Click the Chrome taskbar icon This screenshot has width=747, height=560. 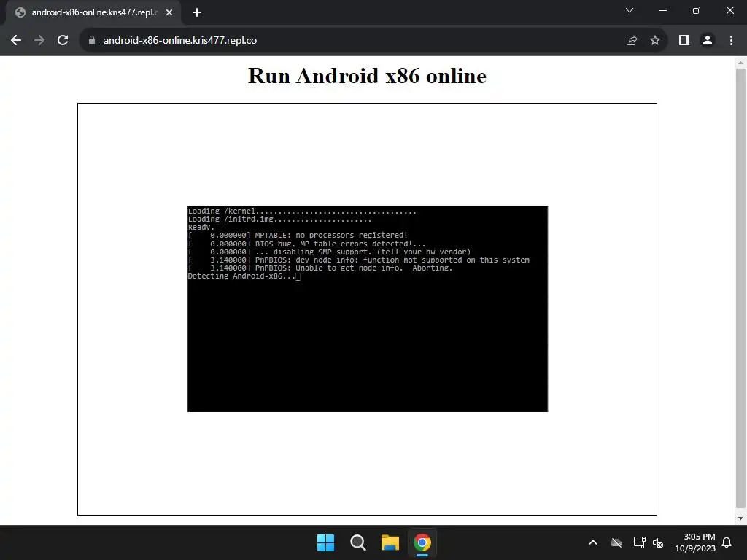click(422, 542)
